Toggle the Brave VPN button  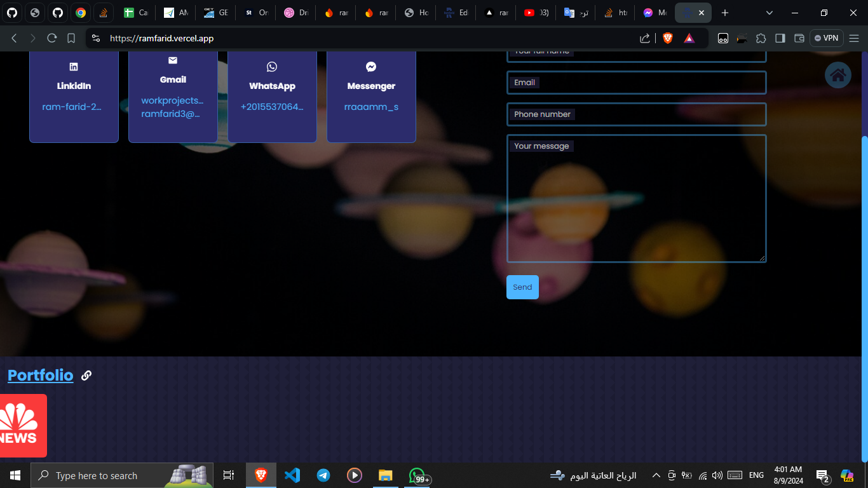click(826, 38)
